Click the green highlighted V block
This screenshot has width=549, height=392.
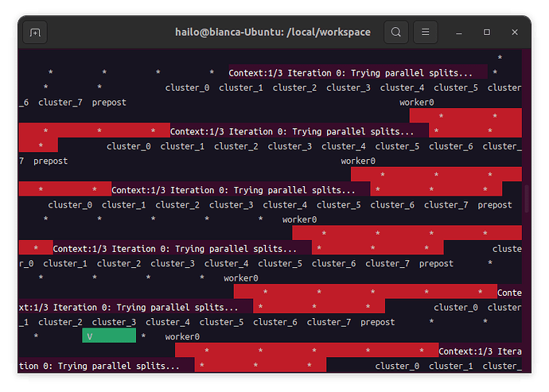coord(109,336)
